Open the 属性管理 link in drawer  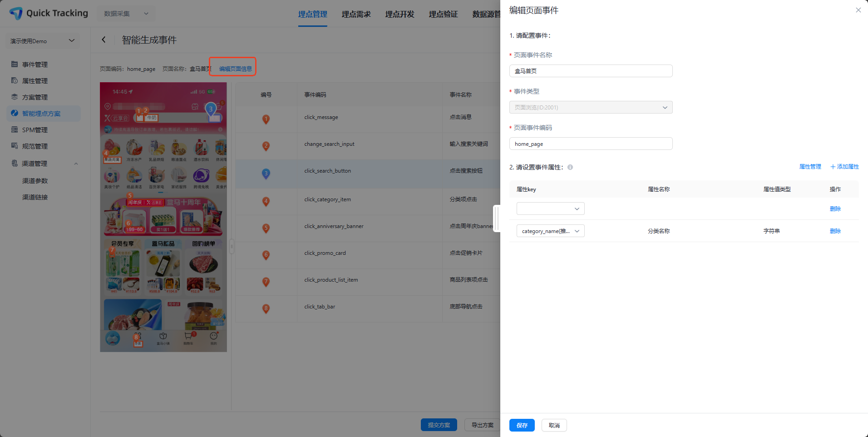810,167
